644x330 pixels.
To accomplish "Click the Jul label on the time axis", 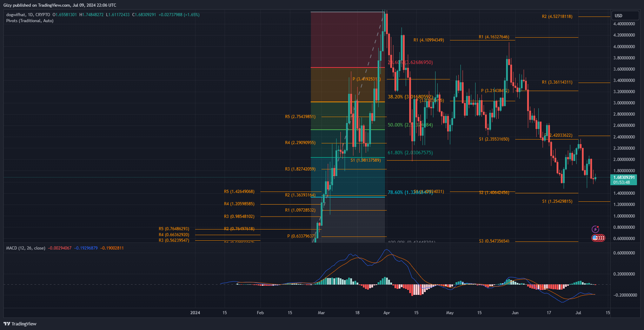I will pyautogui.click(x=578, y=313).
